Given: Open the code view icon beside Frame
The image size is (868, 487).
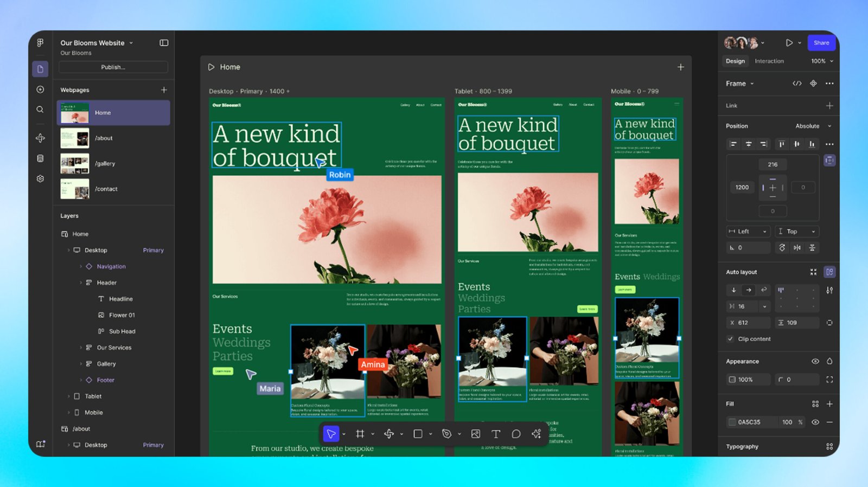Looking at the screenshot, I should [797, 84].
